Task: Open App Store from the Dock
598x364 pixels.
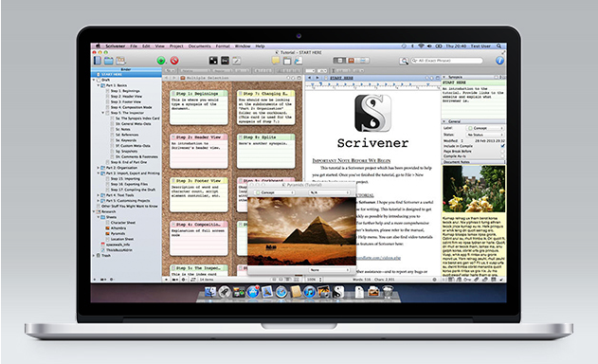Action: pos(253,292)
